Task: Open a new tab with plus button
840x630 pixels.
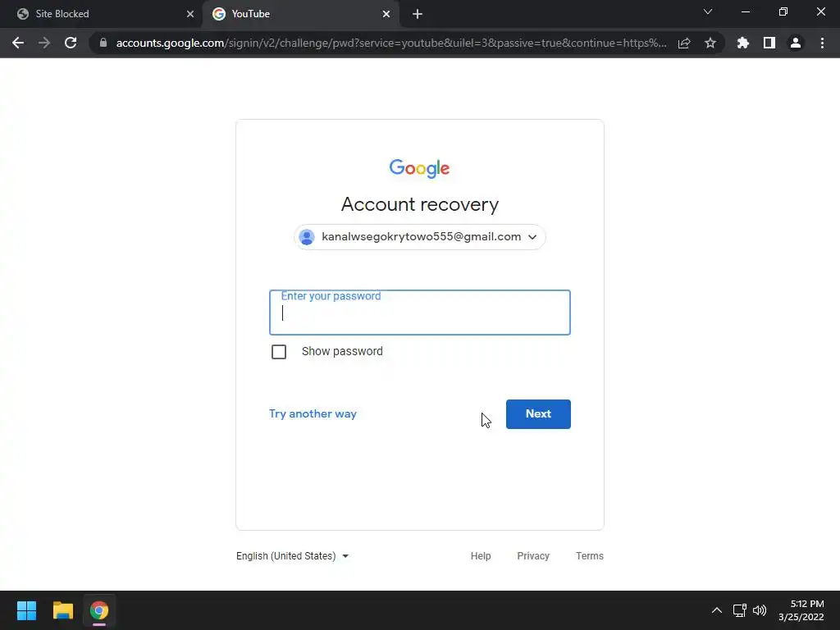Action: pos(418,14)
